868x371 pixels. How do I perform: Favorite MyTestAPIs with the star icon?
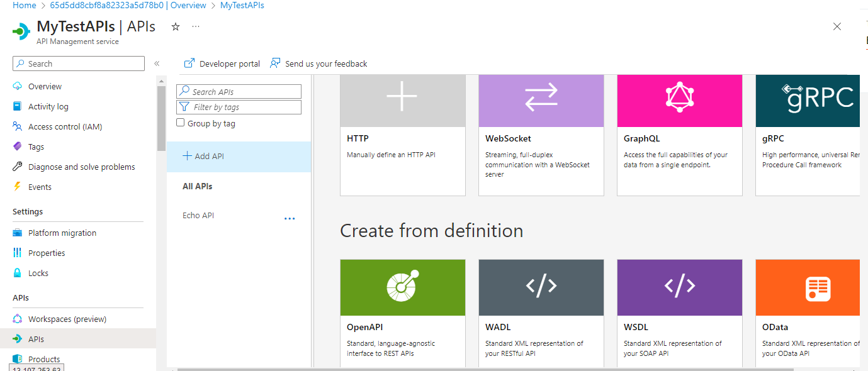click(x=176, y=26)
